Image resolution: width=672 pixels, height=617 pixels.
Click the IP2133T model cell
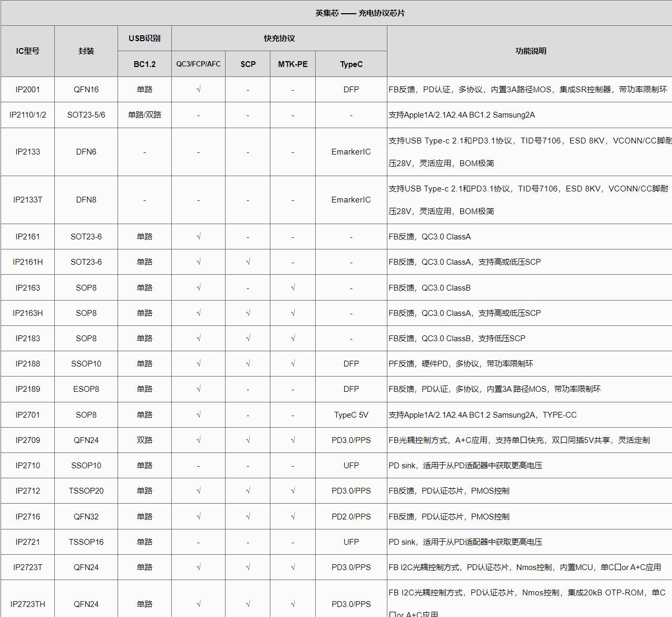(x=27, y=200)
